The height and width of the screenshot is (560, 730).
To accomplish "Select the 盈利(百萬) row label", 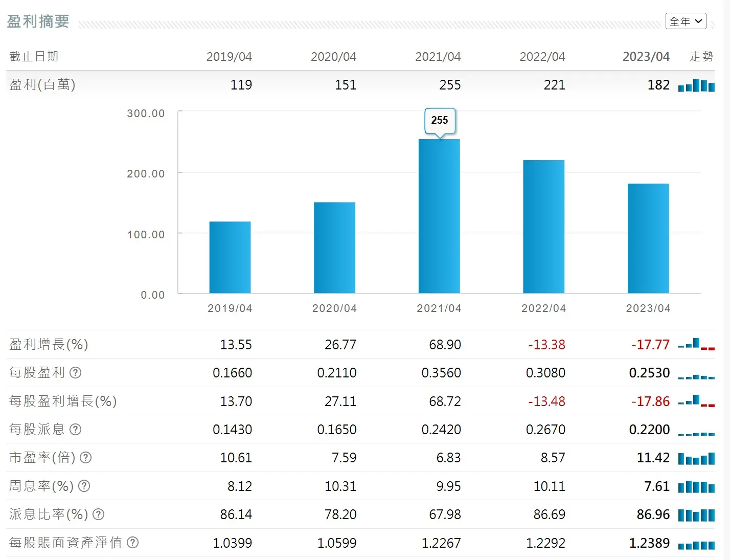I will (x=42, y=84).
